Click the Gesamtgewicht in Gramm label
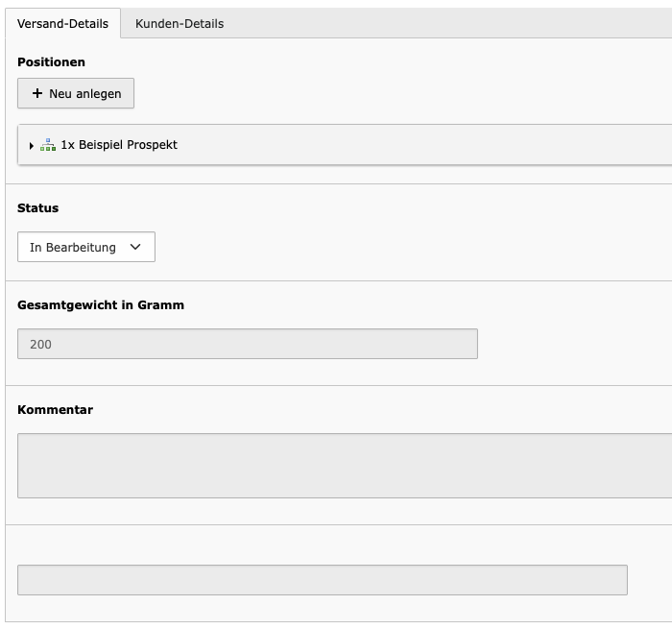 [x=101, y=304]
